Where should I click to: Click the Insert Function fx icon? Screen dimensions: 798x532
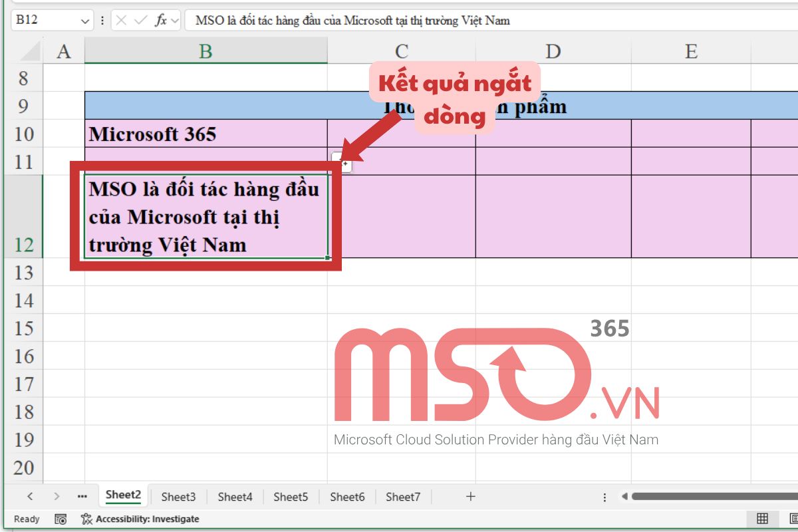tap(161, 21)
